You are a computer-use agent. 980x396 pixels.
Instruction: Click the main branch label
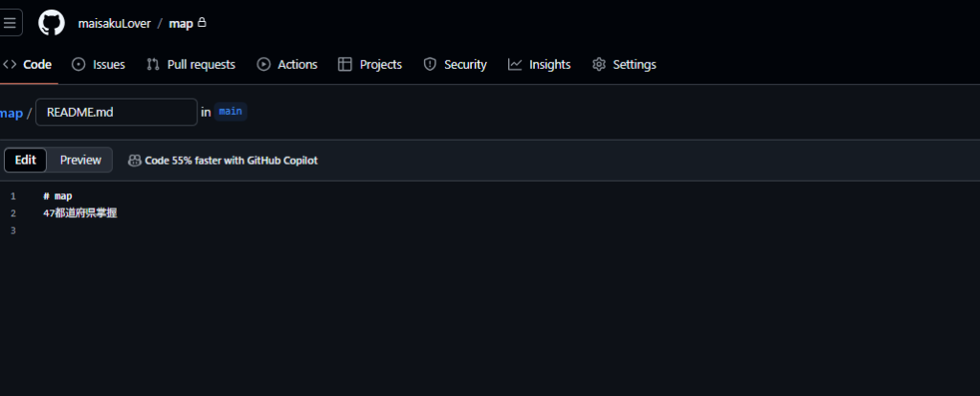click(230, 112)
